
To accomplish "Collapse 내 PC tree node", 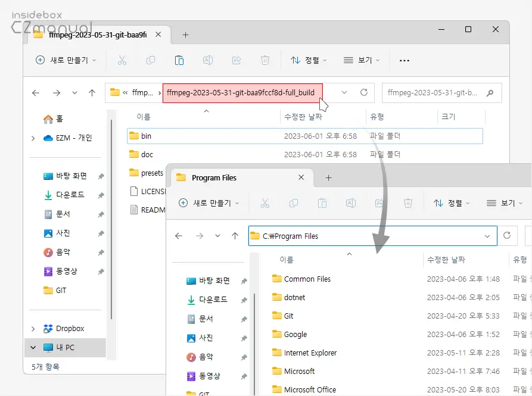I will 33,348.
